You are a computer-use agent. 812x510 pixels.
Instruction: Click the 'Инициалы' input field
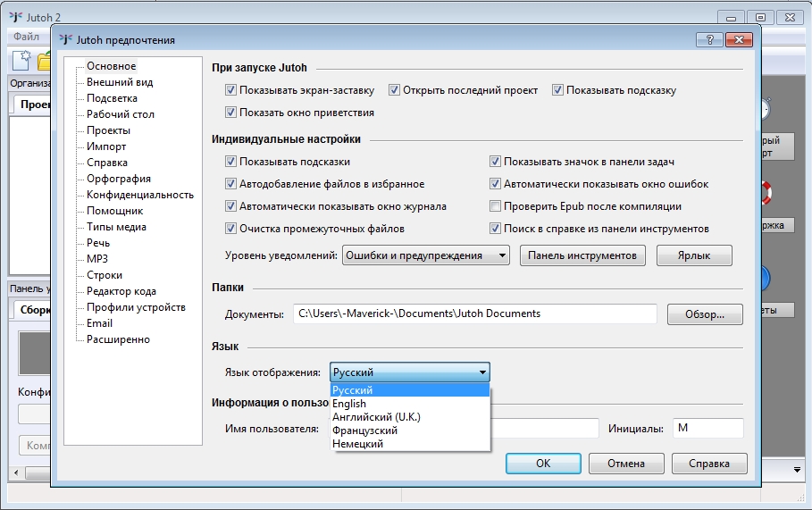coord(707,428)
